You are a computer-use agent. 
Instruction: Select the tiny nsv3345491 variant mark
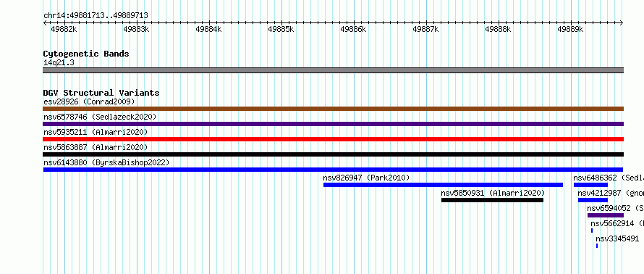[x=597, y=246]
